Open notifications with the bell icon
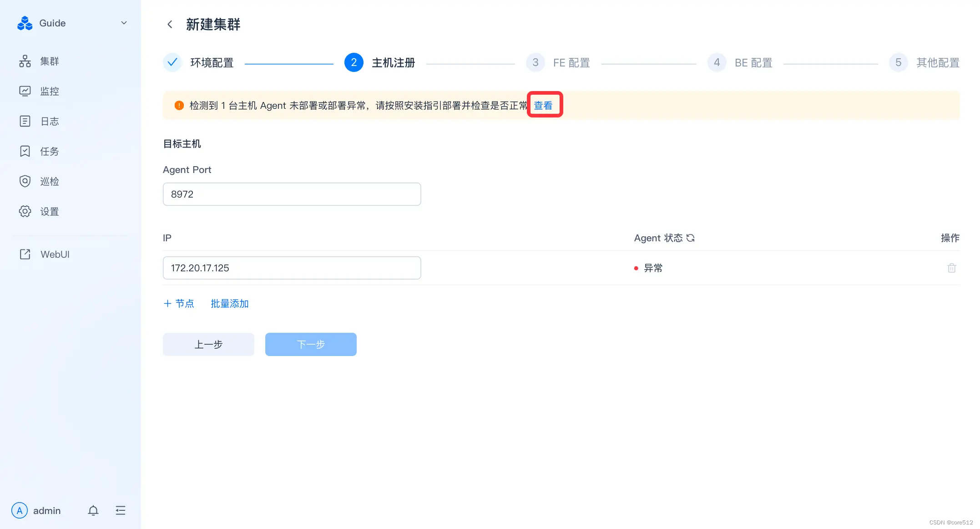Viewport: 980px width, 529px height. (93, 510)
